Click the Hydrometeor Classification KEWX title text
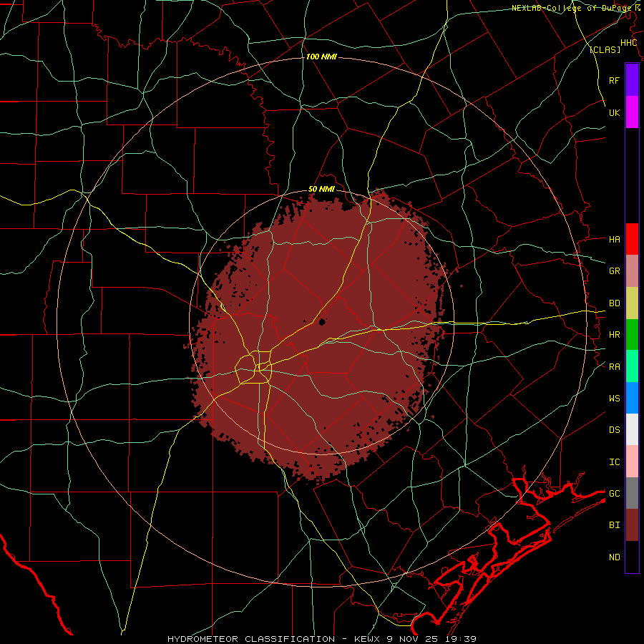This screenshot has width=644, height=644. pyautogui.click(x=321, y=639)
